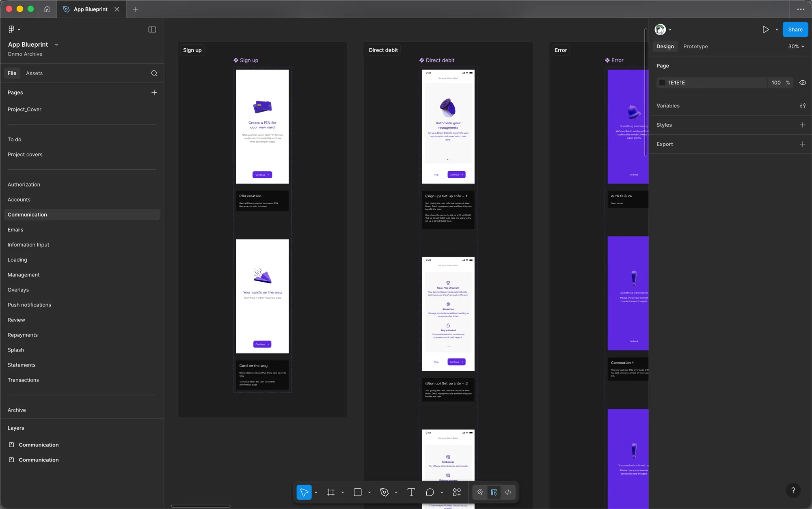This screenshot has height=509, width=812.
Task: Select the Pen tool
Action: tap(384, 492)
